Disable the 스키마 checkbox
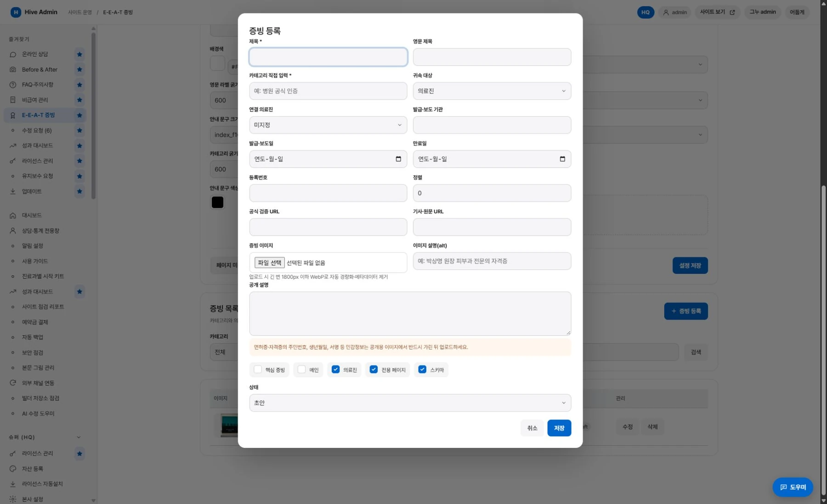This screenshot has width=827, height=504. tap(422, 370)
